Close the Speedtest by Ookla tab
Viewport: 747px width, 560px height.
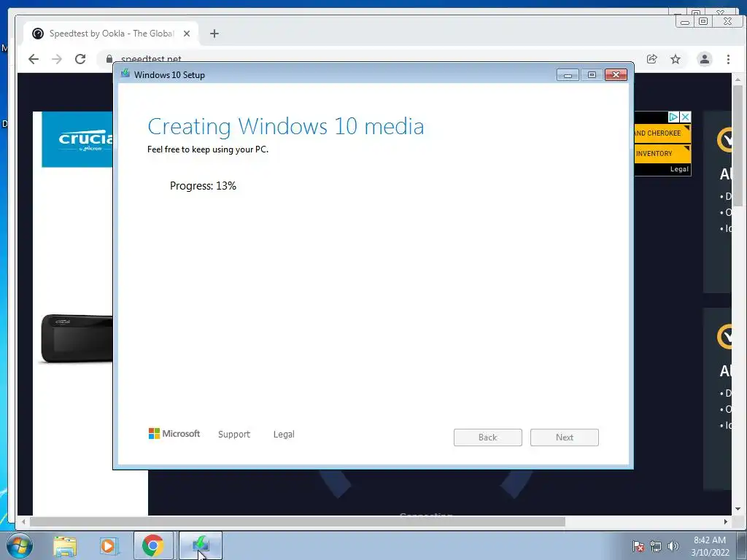click(x=187, y=34)
